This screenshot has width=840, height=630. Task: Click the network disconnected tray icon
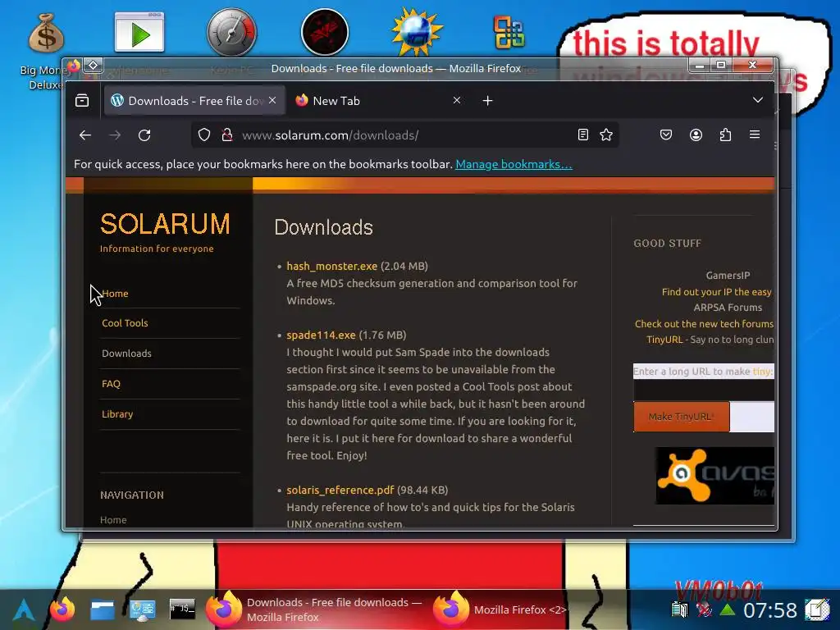[704, 609]
